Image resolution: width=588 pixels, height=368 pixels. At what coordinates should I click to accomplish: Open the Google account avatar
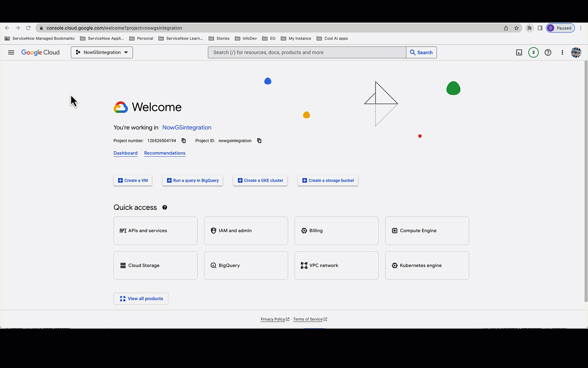coord(576,52)
